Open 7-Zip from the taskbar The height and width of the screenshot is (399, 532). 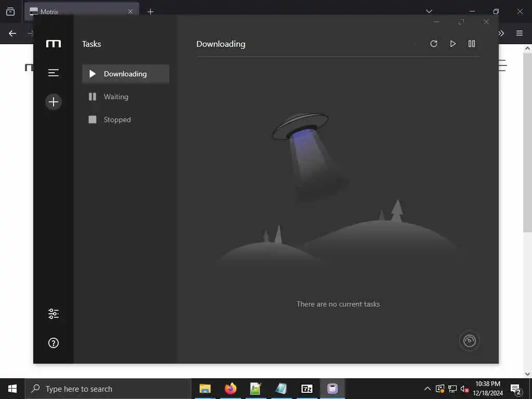click(307, 389)
